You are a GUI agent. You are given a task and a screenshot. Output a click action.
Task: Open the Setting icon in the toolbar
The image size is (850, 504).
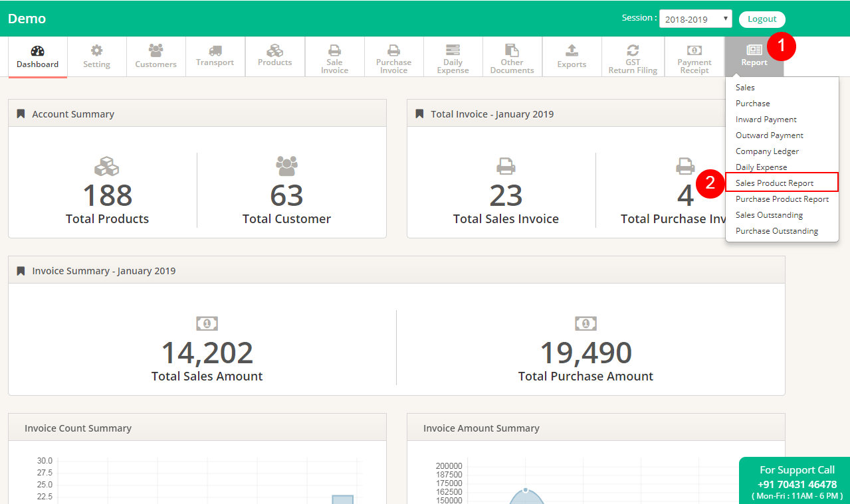tap(96, 56)
